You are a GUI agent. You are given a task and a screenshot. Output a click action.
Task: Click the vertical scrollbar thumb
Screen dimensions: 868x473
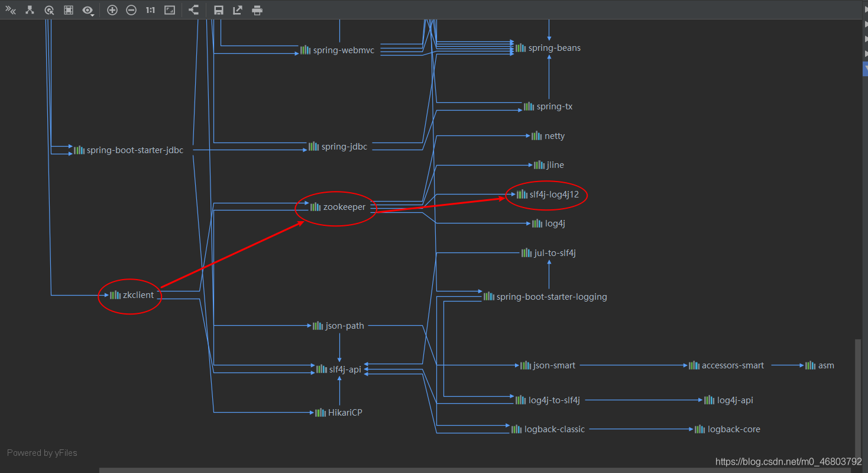tap(857, 400)
